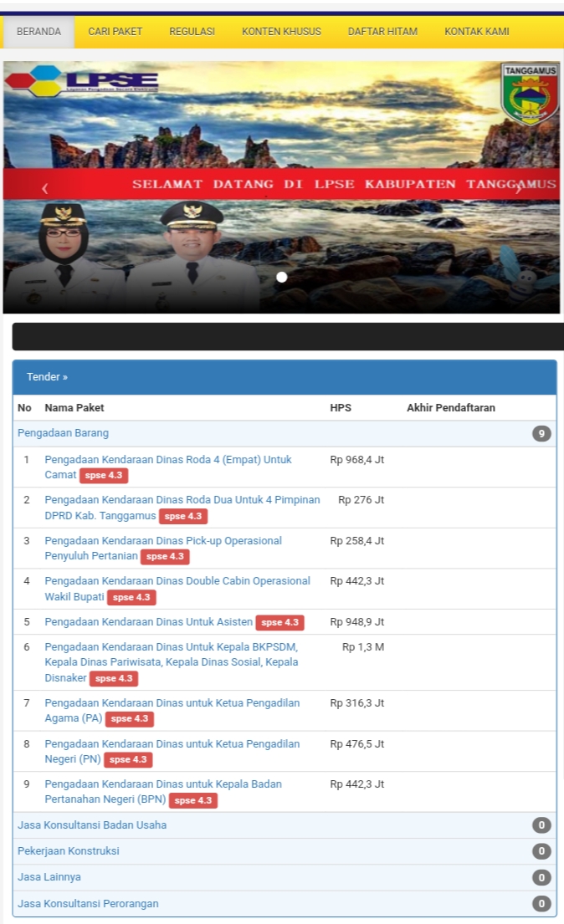Click spse 4.3 badge beside Asisten package
Viewport: 564px width, 924px height.
279,623
